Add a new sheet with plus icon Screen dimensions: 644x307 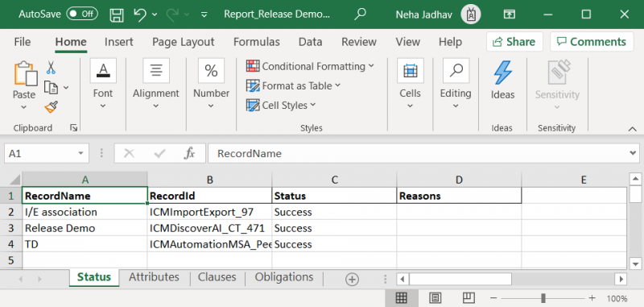352,280
